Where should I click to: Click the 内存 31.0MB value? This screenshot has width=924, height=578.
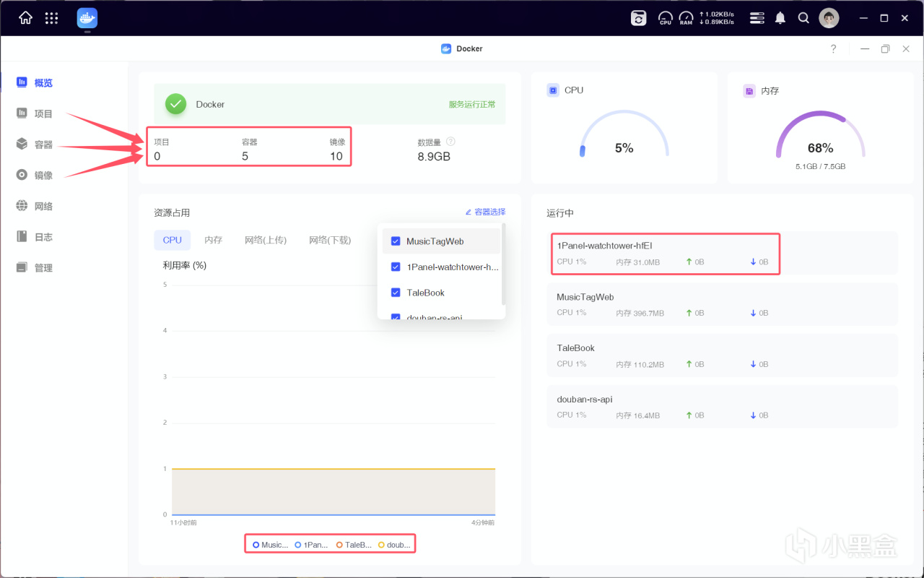638,262
